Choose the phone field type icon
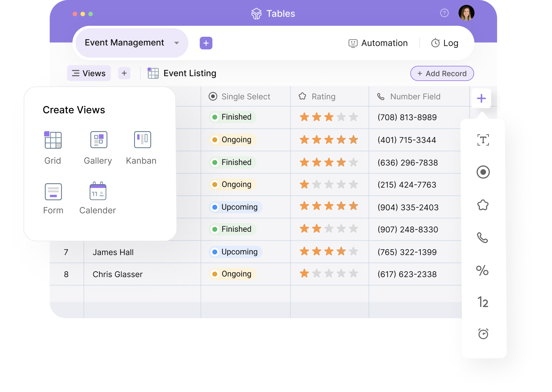Viewport: 552px width, 392px height. (x=483, y=238)
